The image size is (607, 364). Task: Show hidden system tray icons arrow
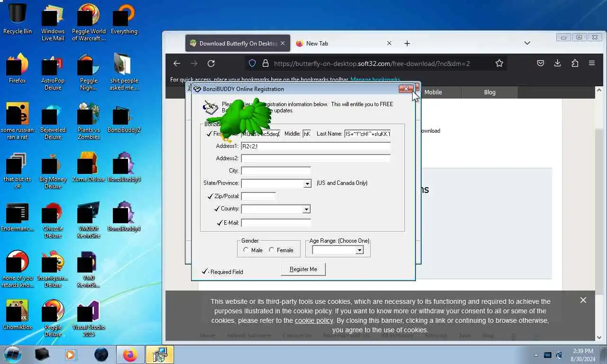click(x=536, y=355)
